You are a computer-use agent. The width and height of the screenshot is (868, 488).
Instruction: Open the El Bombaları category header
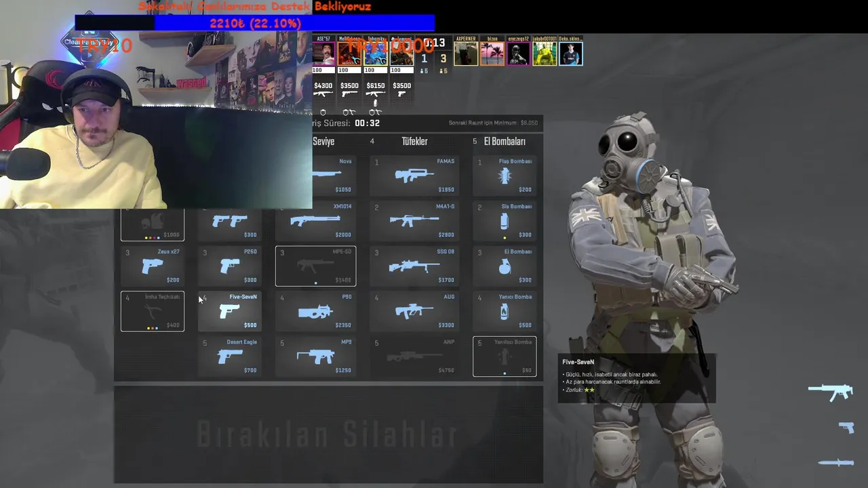tap(505, 141)
